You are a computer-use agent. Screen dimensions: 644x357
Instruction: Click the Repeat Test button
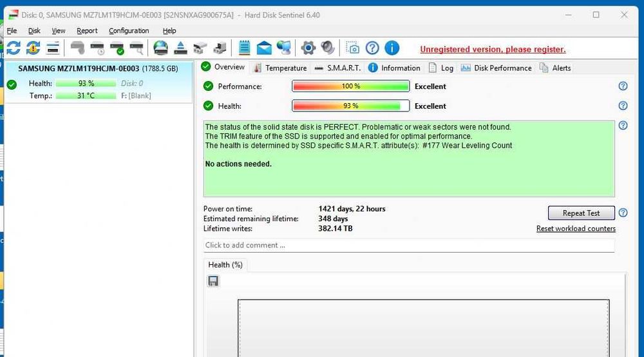(x=581, y=213)
